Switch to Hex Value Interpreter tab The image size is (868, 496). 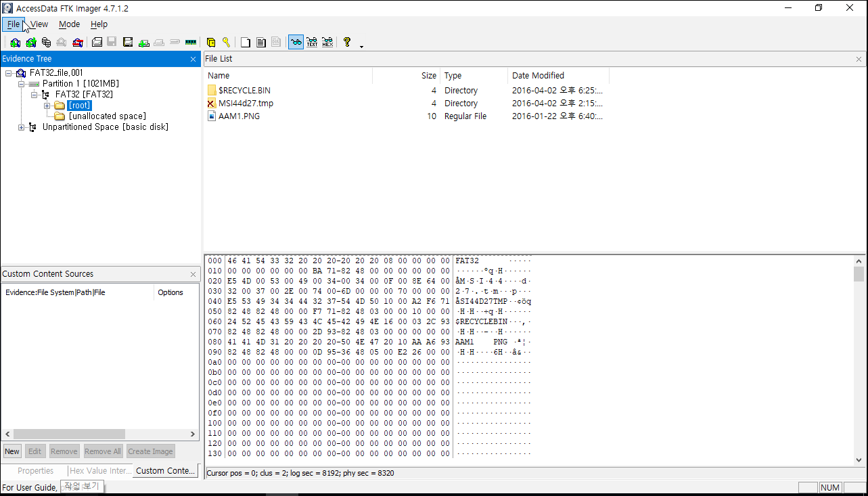[100, 471]
